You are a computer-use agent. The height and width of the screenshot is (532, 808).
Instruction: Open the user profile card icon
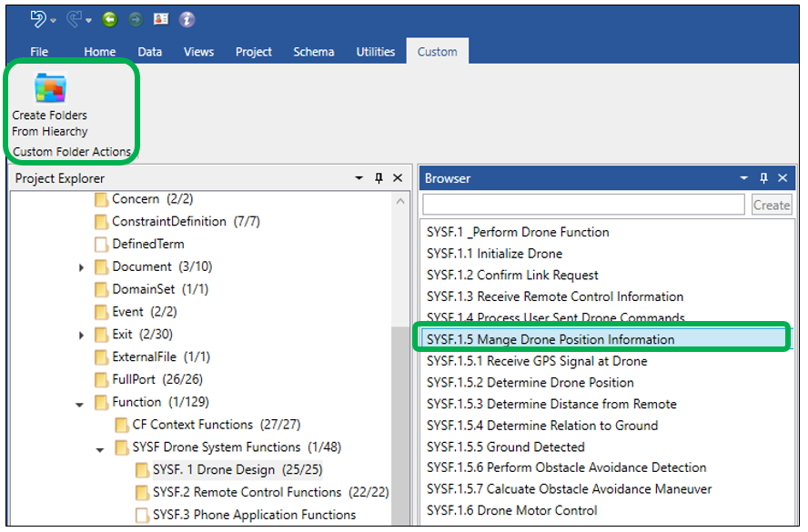(x=161, y=19)
